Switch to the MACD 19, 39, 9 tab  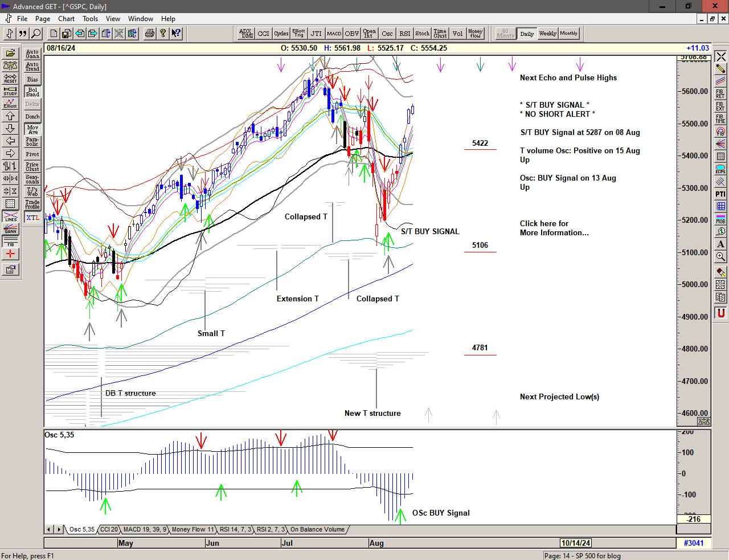[145, 529]
